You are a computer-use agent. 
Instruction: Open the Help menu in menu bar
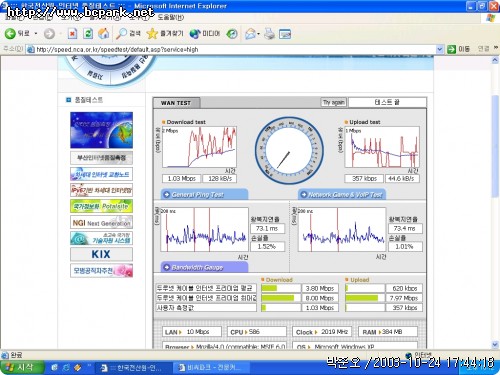[x=171, y=17]
